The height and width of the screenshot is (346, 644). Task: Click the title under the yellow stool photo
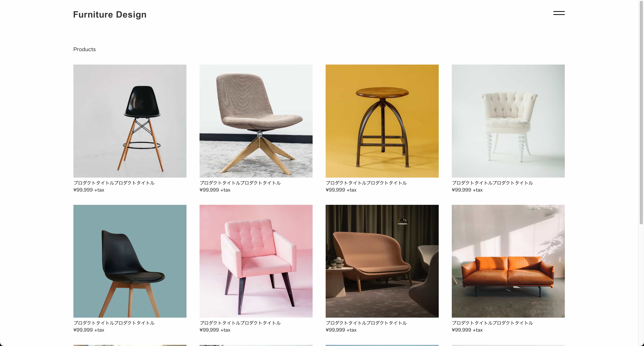click(x=366, y=183)
